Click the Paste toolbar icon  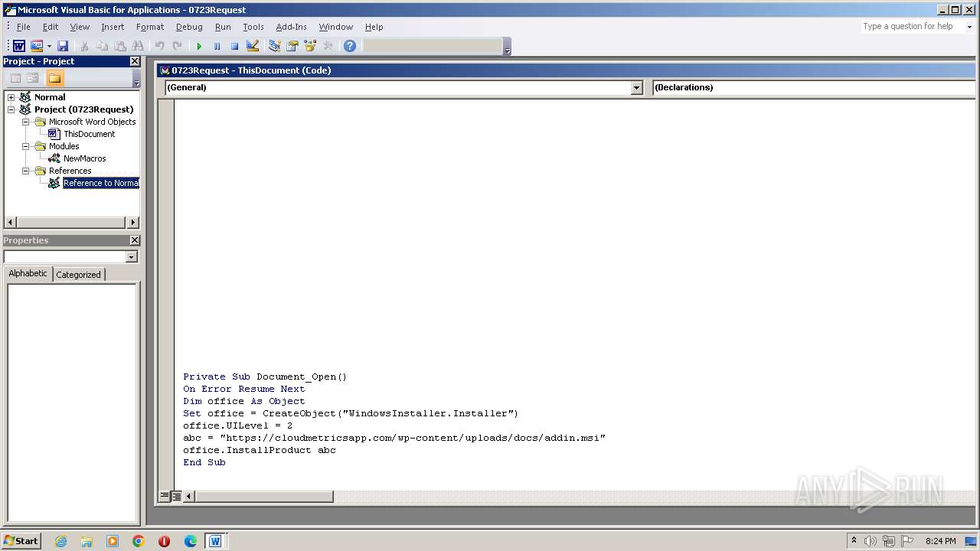119,46
